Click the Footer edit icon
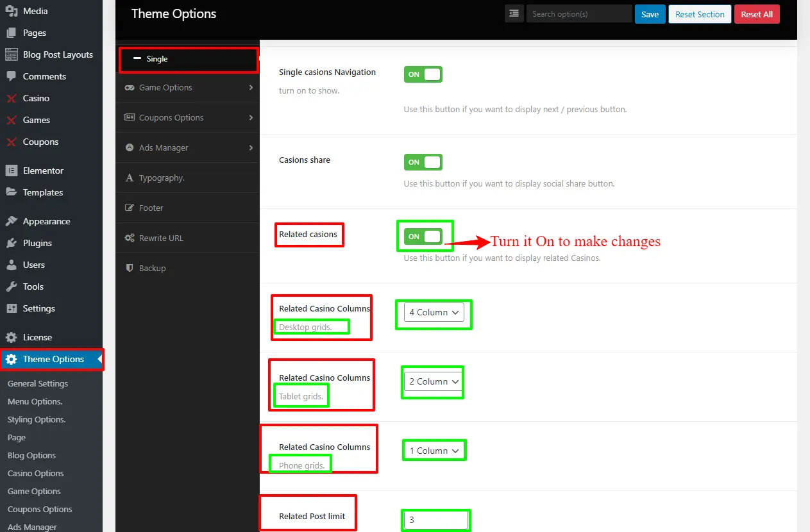This screenshot has height=532, width=810. (x=129, y=208)
